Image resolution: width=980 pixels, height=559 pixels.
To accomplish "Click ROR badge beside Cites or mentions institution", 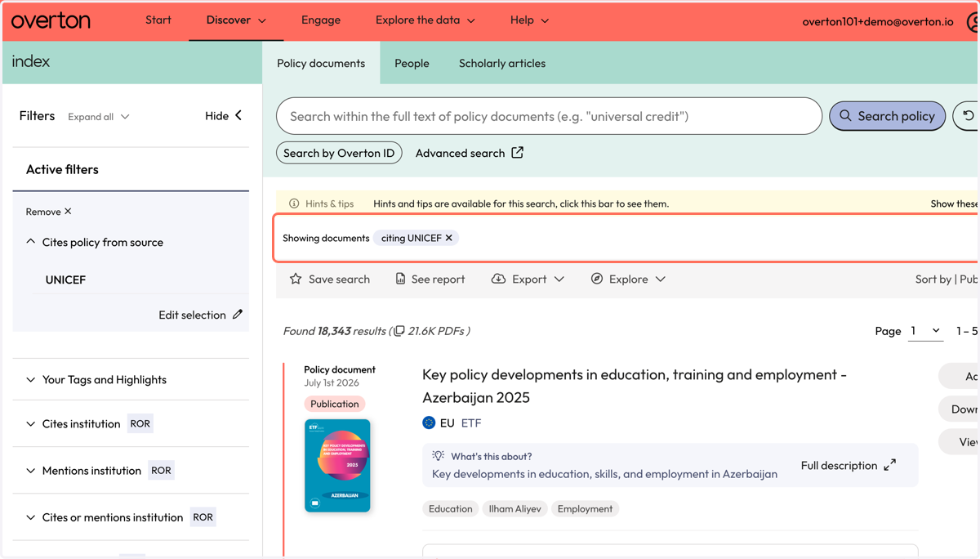I will tap(203, 517).
